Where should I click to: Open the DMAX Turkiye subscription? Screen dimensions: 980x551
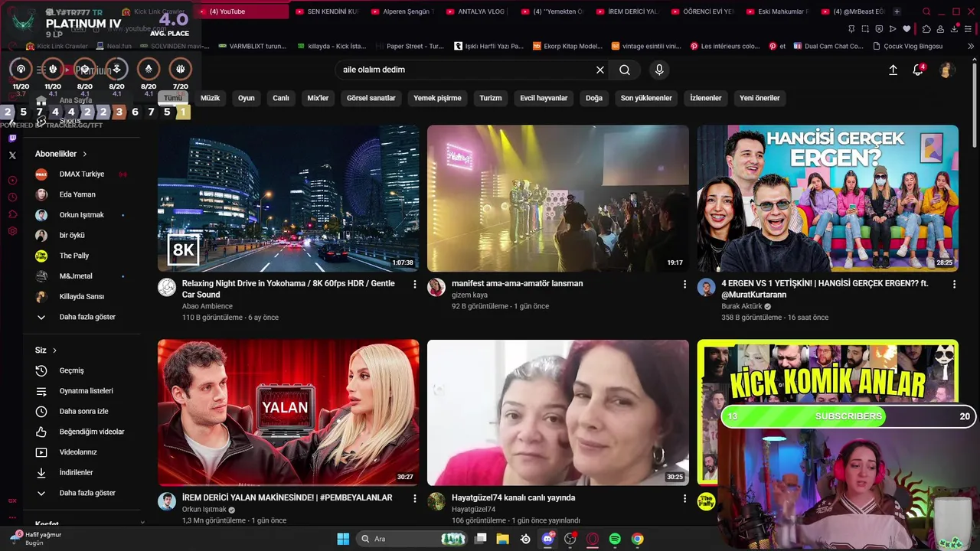(x=81, y=174)
